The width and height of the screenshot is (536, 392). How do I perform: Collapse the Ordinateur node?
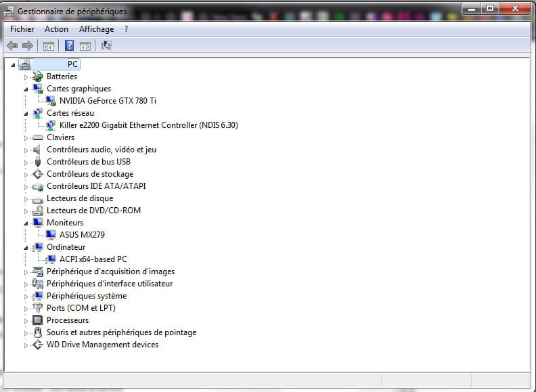tap(26, 248)
